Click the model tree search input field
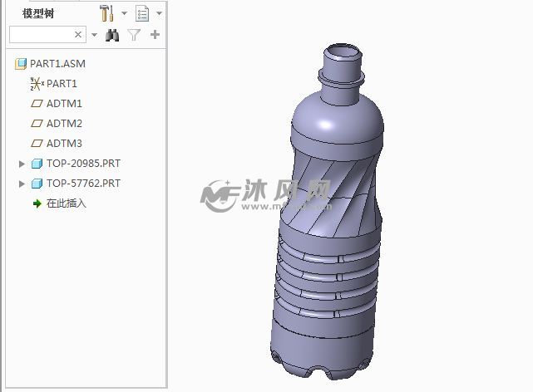 click(x=42, y=35)
